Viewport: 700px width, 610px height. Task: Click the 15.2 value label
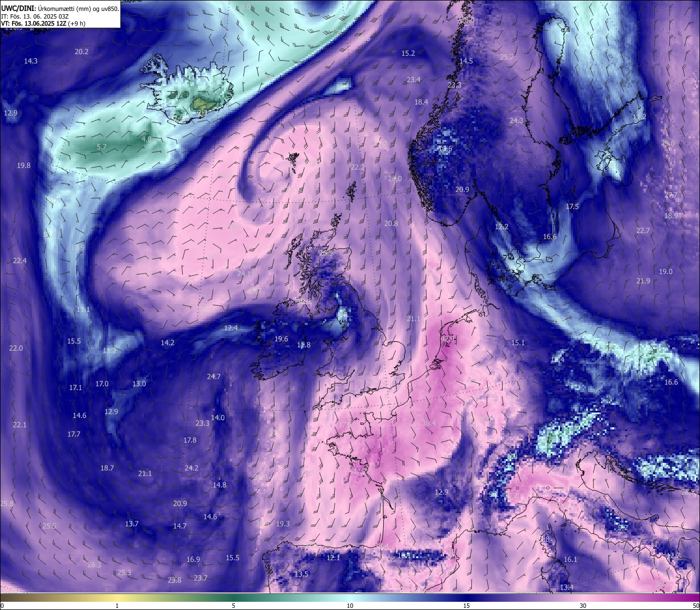click(408, 53)
